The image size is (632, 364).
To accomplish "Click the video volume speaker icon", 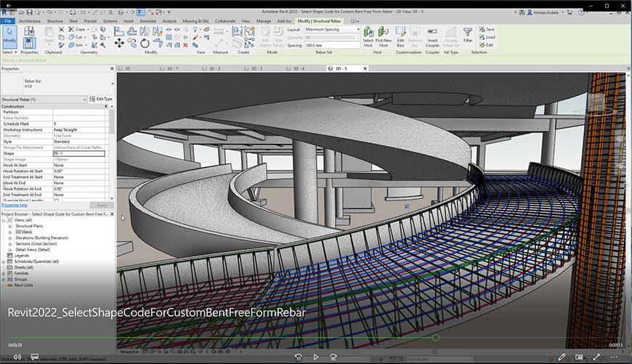I will [x=17, y=357].
